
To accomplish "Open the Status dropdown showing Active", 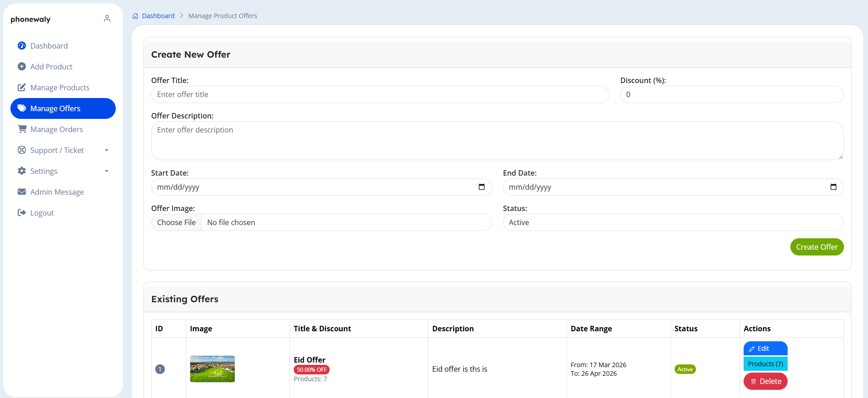I will (673, 222).
